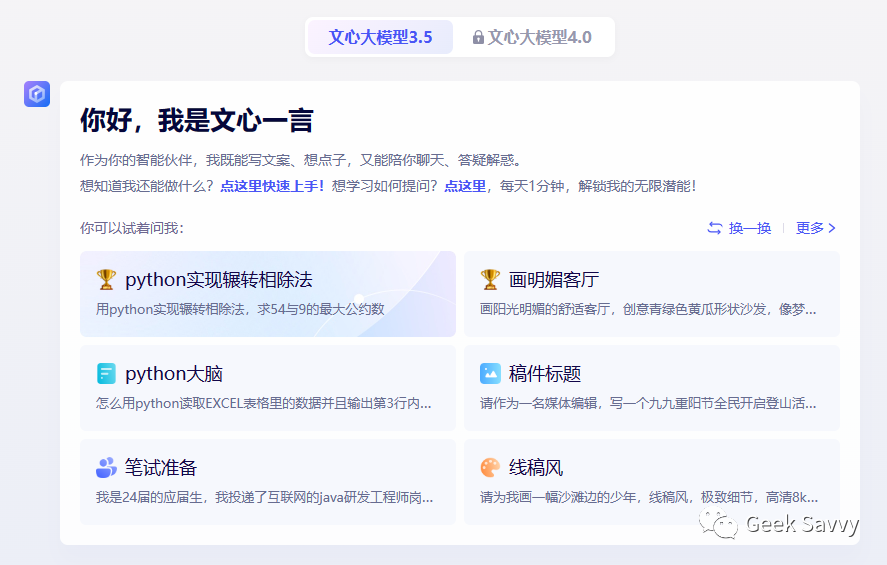Click the text 用python实现辗转相除法，求54与9的最大公约数
Viewport: 887px width, 565px height.
[240, 309]
